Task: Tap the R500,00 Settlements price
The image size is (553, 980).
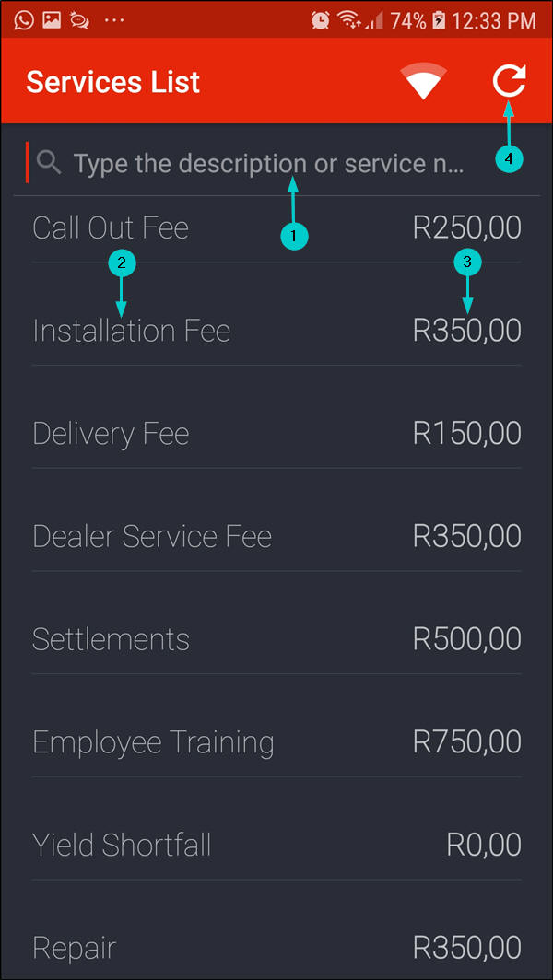Action: tap(466, 639)
